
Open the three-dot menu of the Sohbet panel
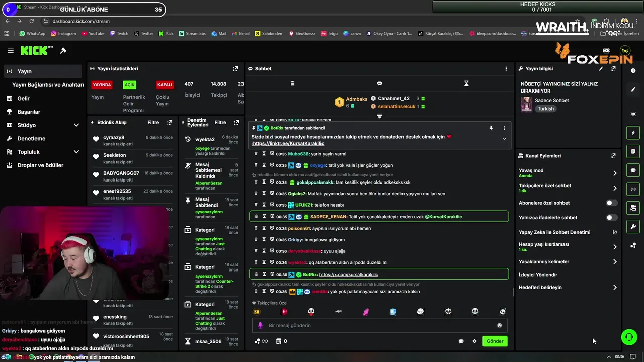[506, 69]
